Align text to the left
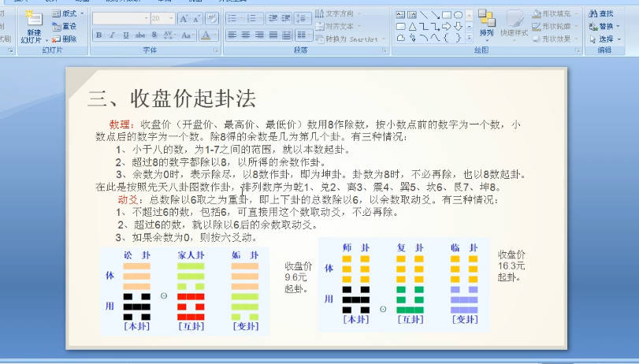This screenshot has height=364, width=639. pyautogui.click(x=232, y=35)
